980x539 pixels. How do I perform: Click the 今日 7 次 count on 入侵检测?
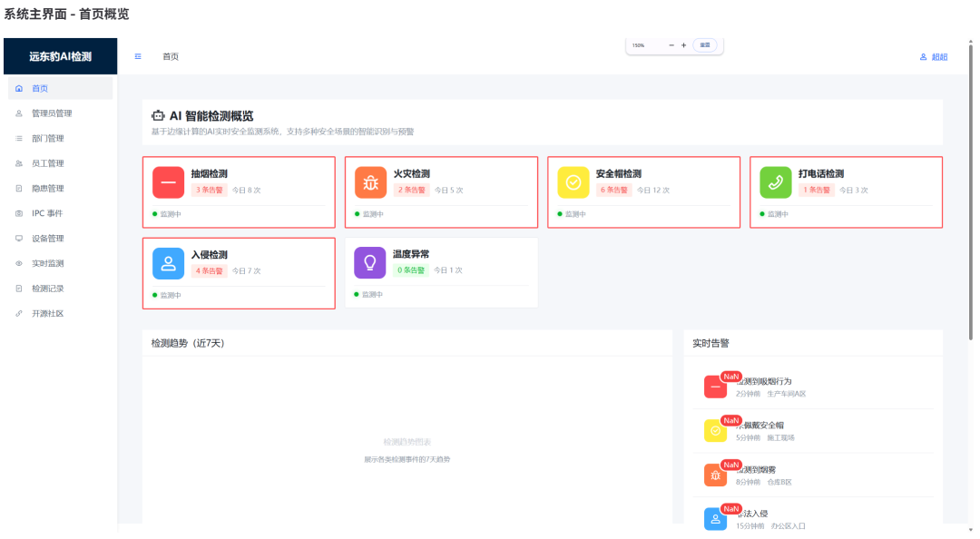(x=246, y=270)
